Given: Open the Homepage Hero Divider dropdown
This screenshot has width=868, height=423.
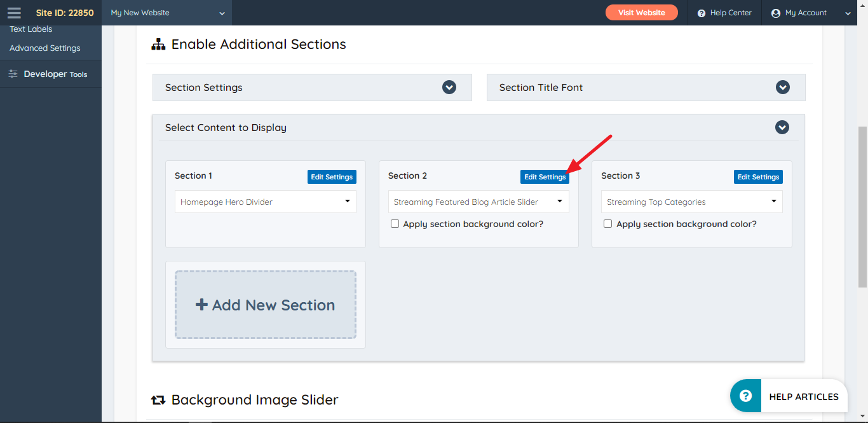Looking at the screenshot, I should point(266,202).
